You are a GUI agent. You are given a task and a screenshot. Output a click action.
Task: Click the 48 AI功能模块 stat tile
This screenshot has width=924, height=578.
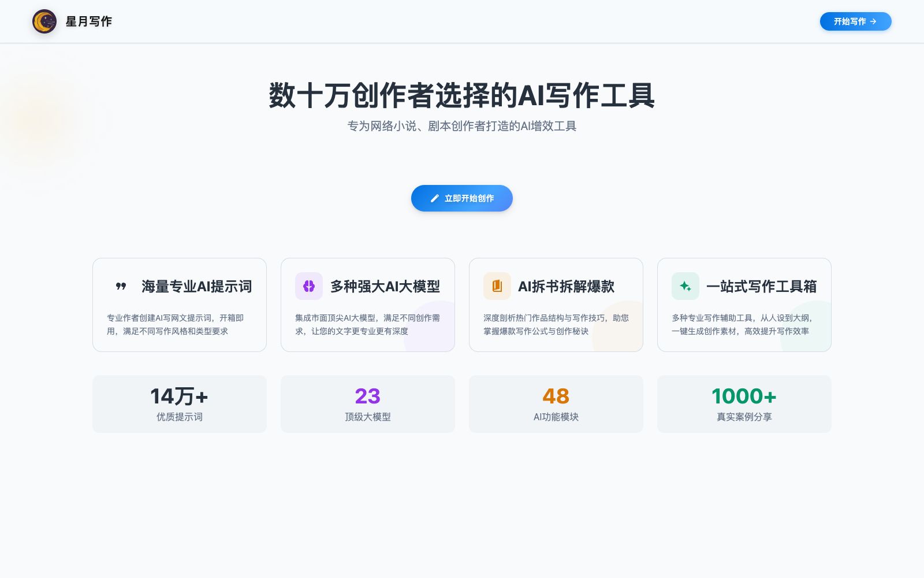556,404
